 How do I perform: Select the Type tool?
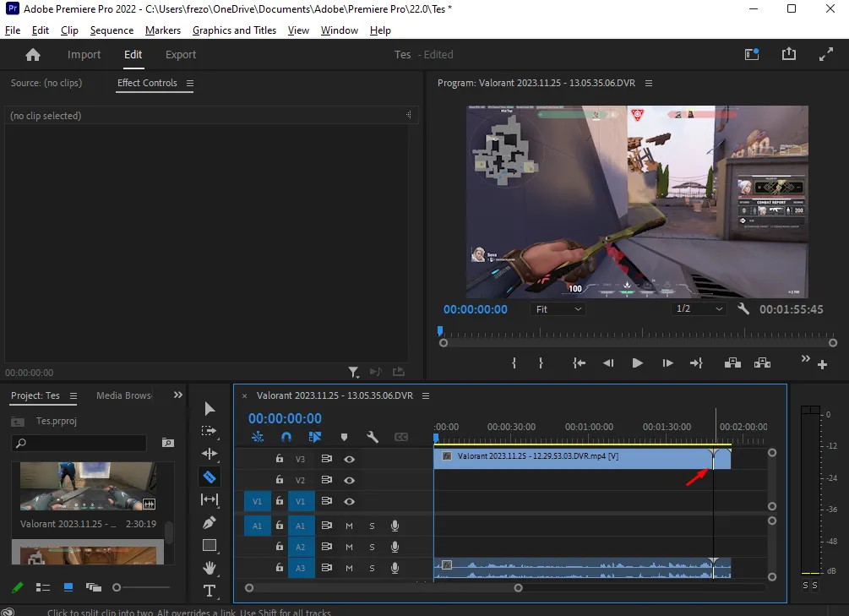(x=210, y=591)
